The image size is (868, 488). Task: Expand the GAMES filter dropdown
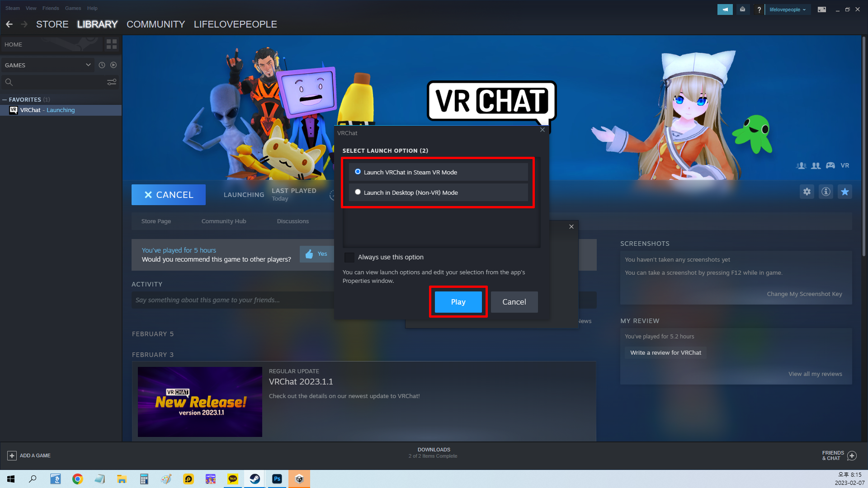click(x=48, y=65)
